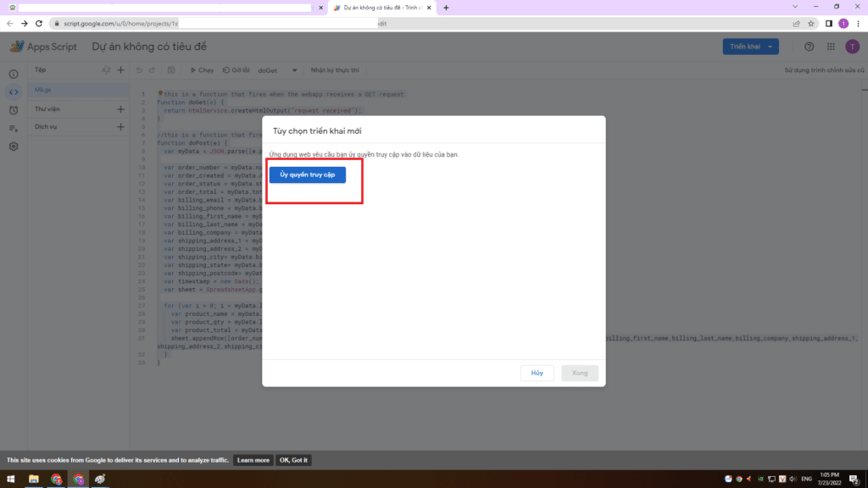Open the tab search chevron
The height and width of the screenshot is (488, 868).
(795, 7)
